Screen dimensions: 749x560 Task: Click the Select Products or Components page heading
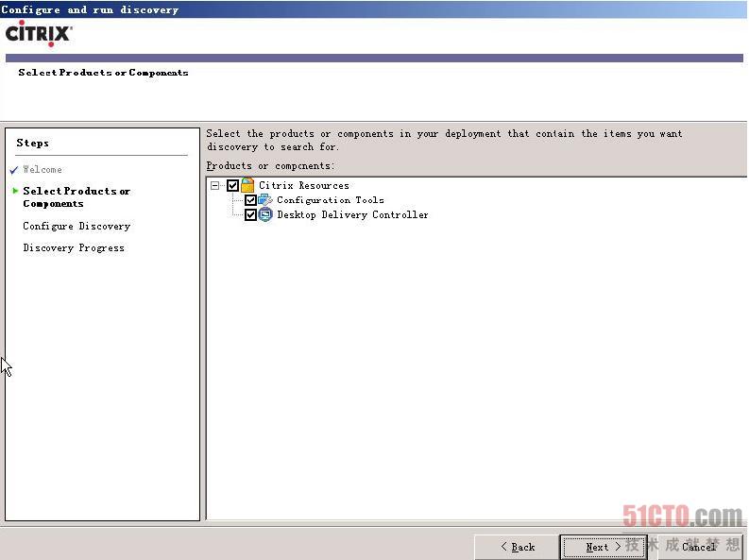click(103, 73)
